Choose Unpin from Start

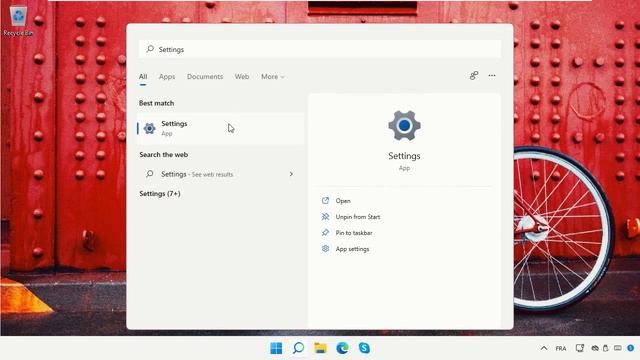pos(358,217)
